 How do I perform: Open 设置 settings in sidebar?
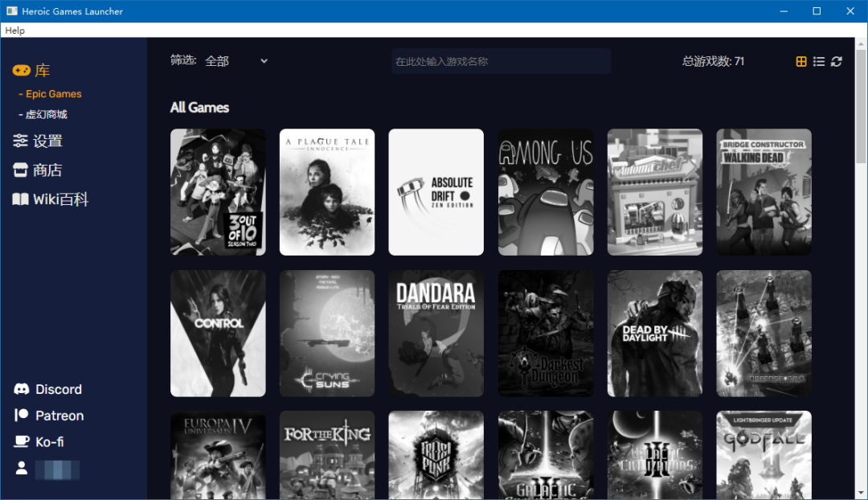38,141
